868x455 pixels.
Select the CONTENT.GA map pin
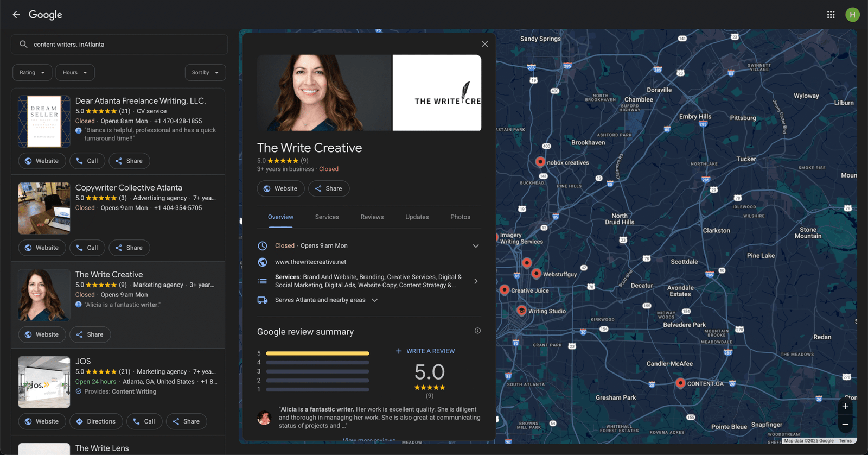680,383
